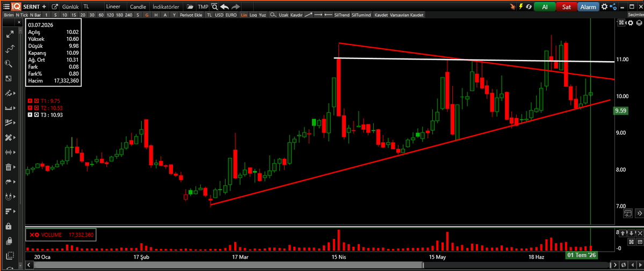Image resolution: width=644 pixels, height=271 pixels.
Task: Open chart settings gear
Action: pyautogui.click(x=605, y=7)
